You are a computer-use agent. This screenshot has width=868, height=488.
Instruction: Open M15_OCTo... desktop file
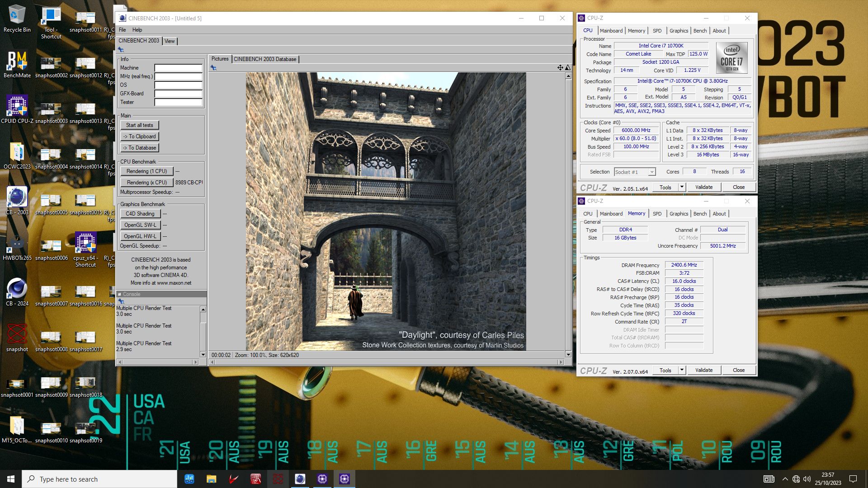point(17,429)
